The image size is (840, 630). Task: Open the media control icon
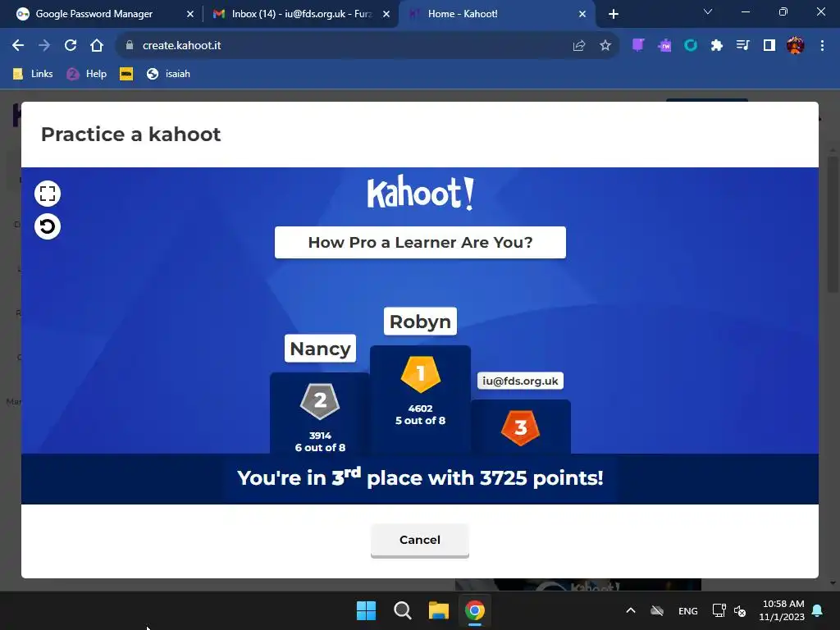click(743, 46)
